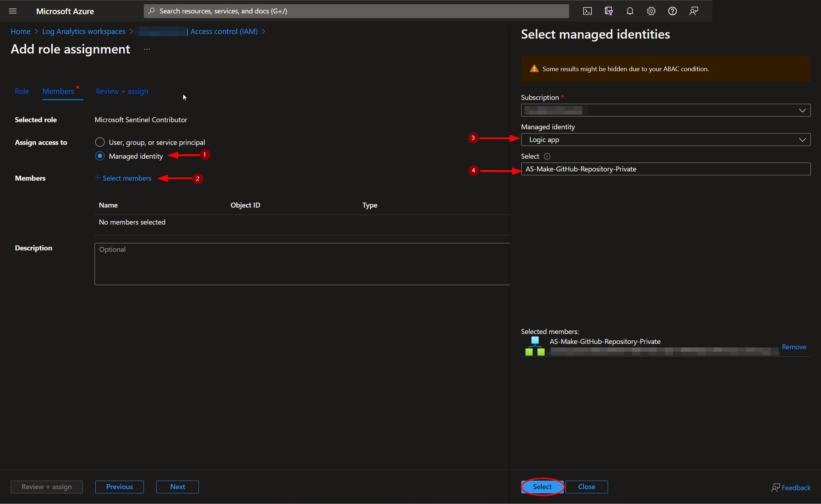Go to Log Analytics workspaces breadcrumb
Screen dimensions: 821x504
pyautogui.click(x=84, y=32)
